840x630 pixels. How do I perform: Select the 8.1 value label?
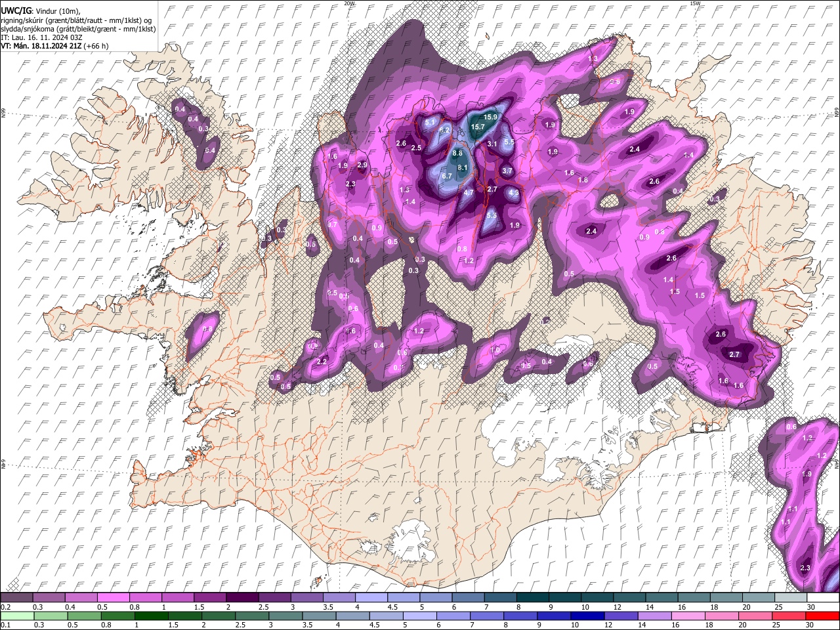coord(462,168)
